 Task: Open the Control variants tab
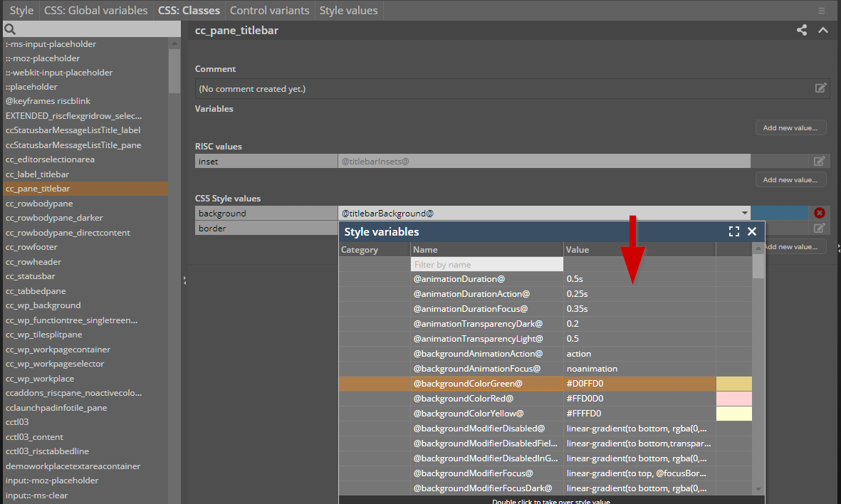[x=270, y=11]
